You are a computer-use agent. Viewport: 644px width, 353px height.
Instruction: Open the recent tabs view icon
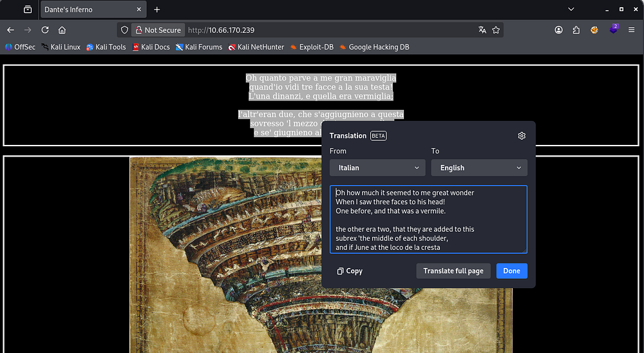click(x=27, y=10)
